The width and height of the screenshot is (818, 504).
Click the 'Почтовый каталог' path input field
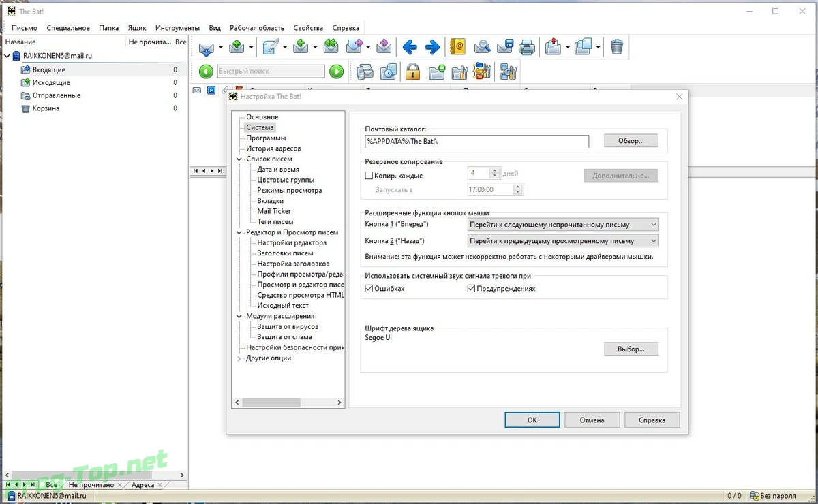click(x=476, y=141)
